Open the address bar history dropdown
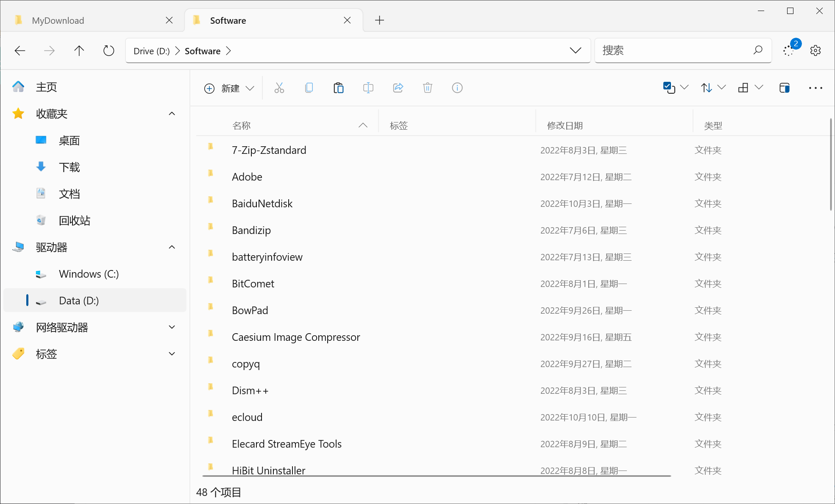Image resolution: width=835 pixels, height=504 pixels. pyautogui.click(x=575, y=51)
